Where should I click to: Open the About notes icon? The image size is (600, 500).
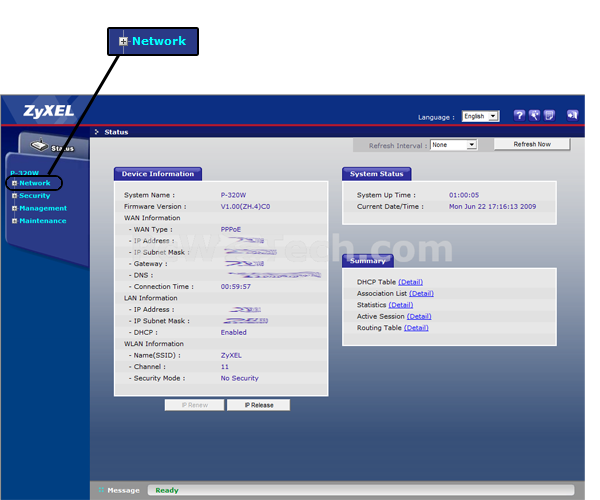(x=549, y=116)
